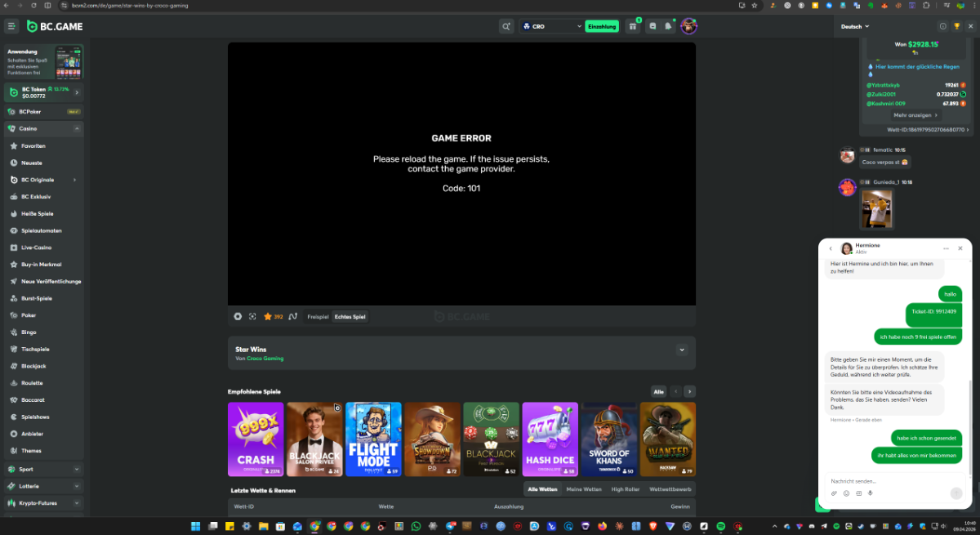Image resolution: width=980 pixels, height=535 pixels.
Task: Select Live-Casino in the sidebar
Action: [37, 247]
